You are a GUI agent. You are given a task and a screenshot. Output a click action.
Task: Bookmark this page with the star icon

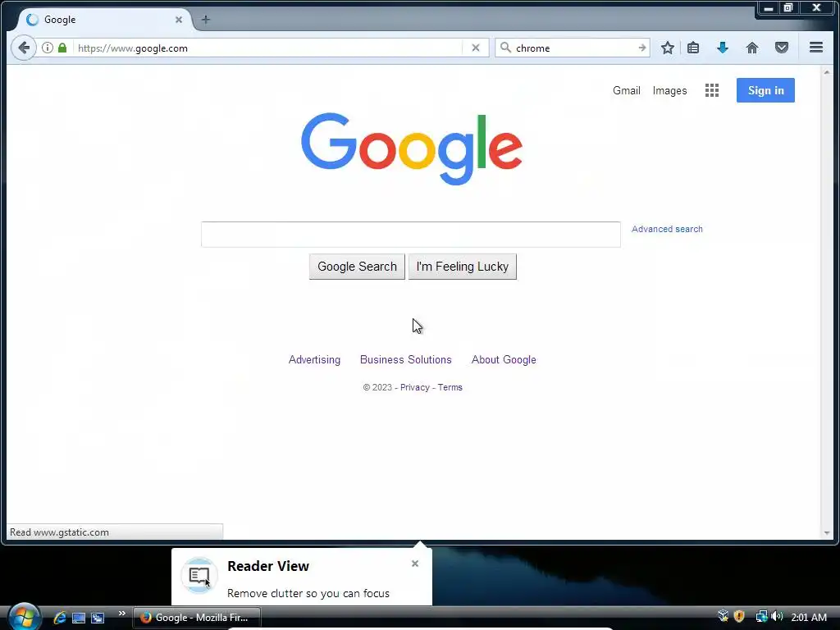(x=667, y=48)
